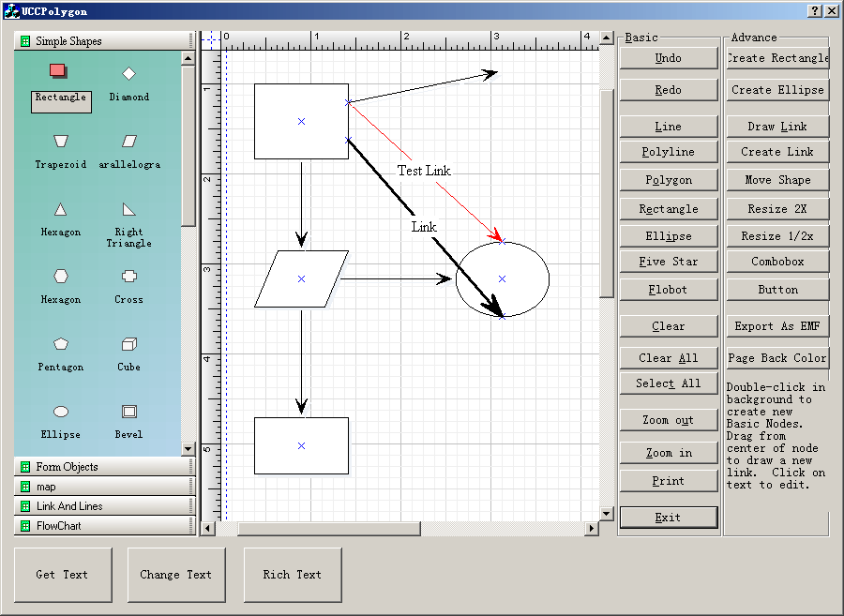Pick the Cube shape icon
This screenshot has height=616, width=844.
coord(128,344)
